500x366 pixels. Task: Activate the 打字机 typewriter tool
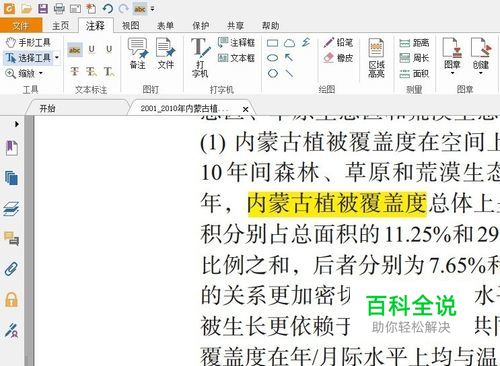tap(200, 57)
